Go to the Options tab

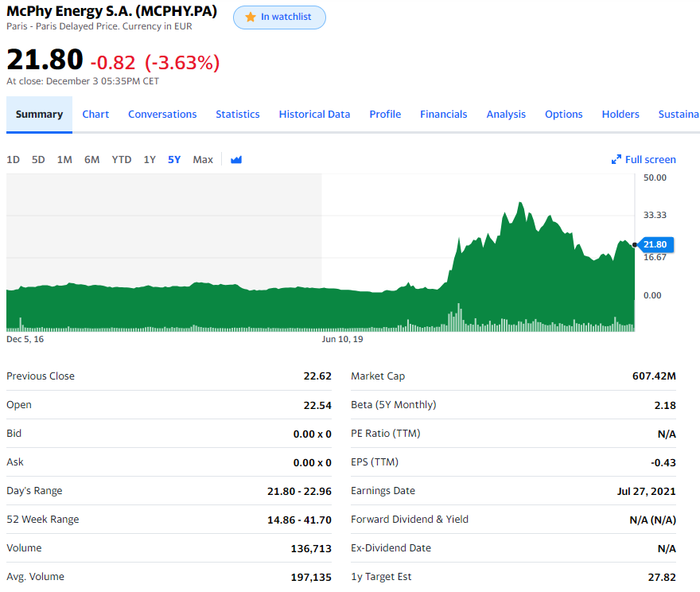[563, 115]
